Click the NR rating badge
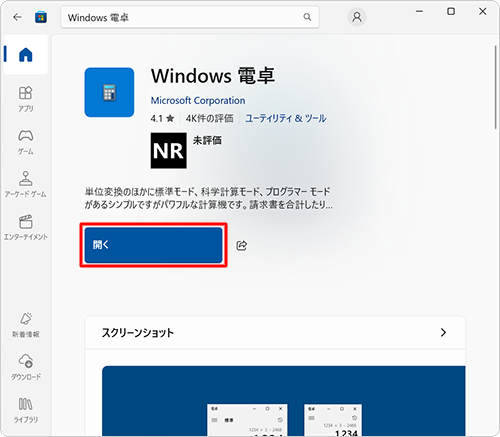 point(169,151)
